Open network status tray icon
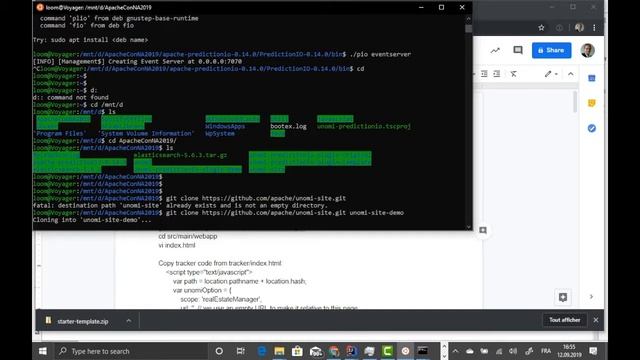Image resolution: width=640 pixels, height=360 pixels. pyautogui.click(x=499, y=351)
